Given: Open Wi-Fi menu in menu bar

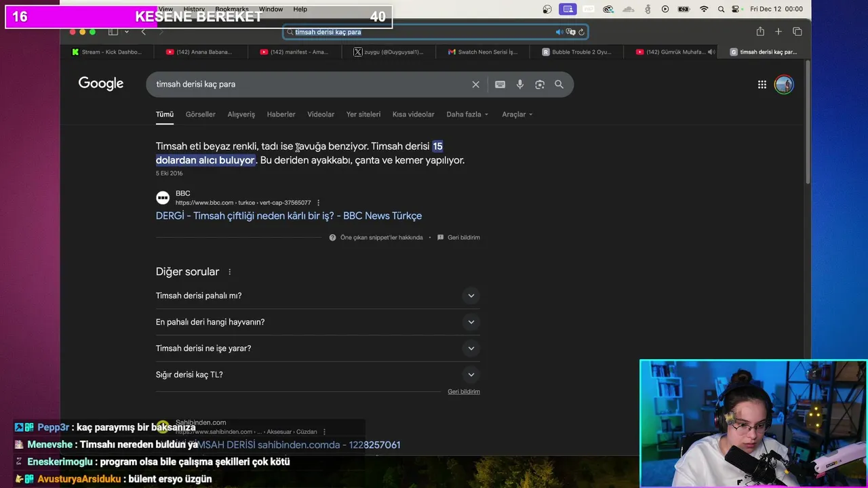Looking at the screenshot, I should [704, 9].
